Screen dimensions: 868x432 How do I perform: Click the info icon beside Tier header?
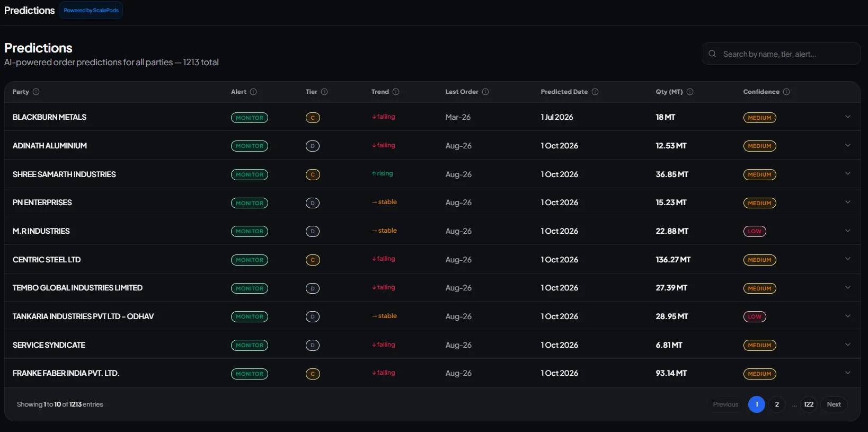(x=324, y=92)
